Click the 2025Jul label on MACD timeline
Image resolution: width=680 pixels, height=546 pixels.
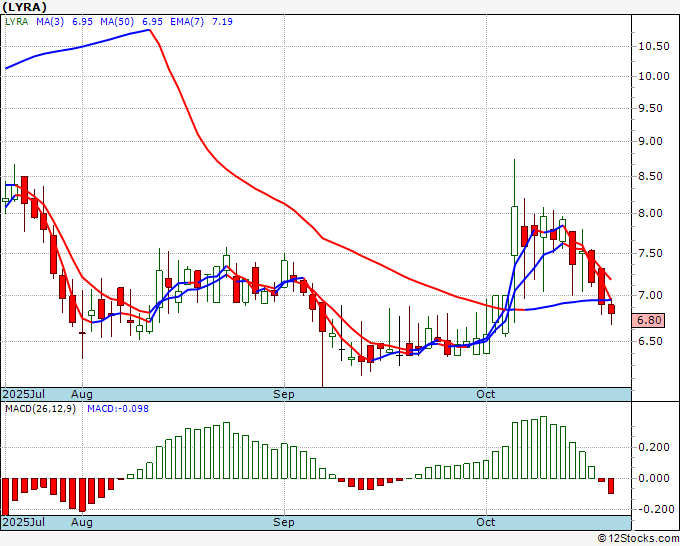[22, 522]
